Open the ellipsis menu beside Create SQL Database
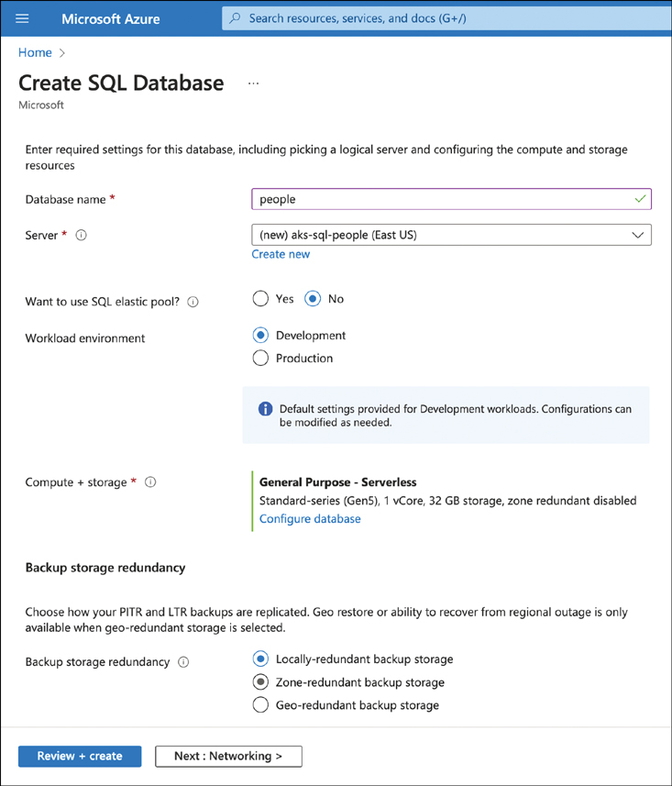 (254, 83)
